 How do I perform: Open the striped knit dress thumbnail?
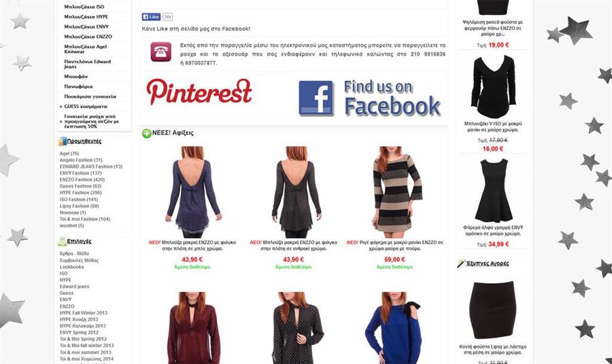[397, 192]
